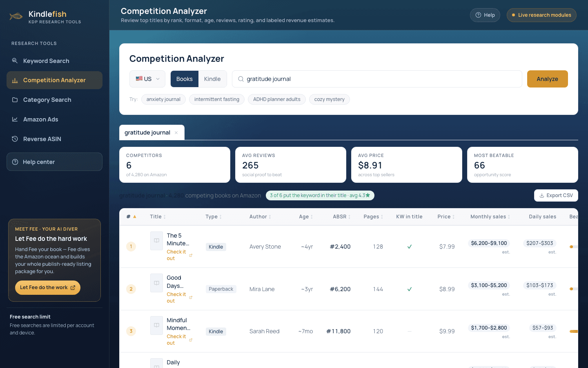
Task: Click monthly sales $6,200–$9,100 estimate
Action: pyautogui.click(x=489, y=243)
